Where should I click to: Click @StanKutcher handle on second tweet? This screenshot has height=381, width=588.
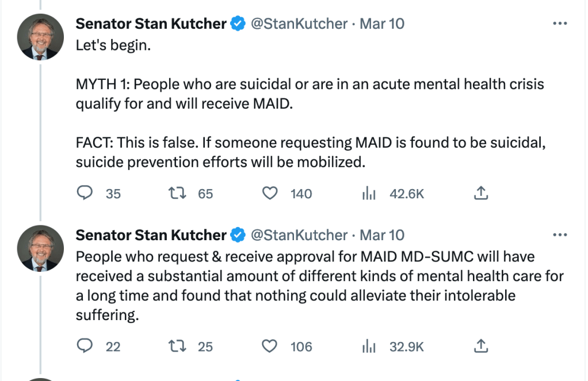point(299,235)
